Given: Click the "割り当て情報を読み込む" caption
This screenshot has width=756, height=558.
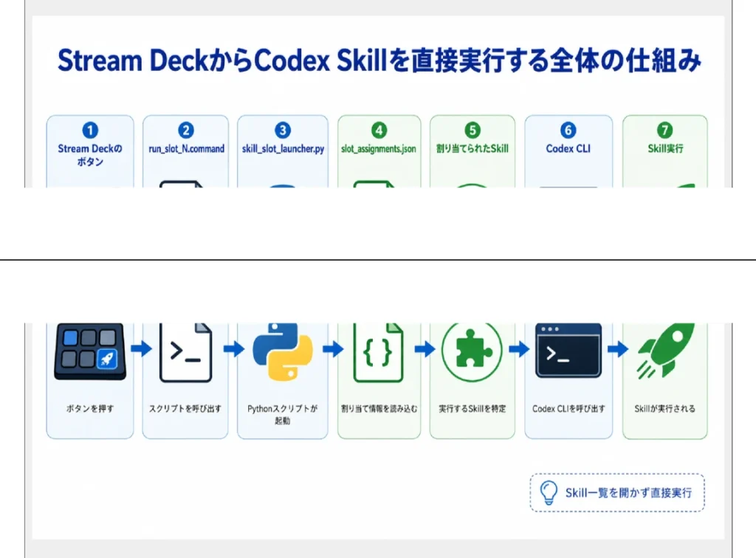Looking at the screenshot, I should click(379, 409).
